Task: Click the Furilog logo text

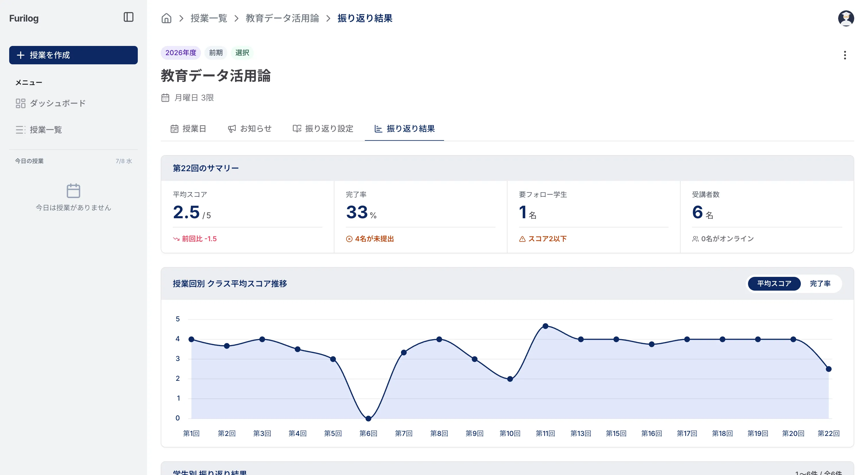Action: point(24,18)
